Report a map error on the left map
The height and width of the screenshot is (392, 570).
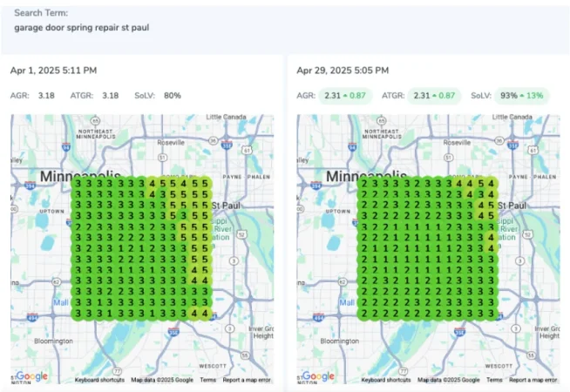point(247,380)
